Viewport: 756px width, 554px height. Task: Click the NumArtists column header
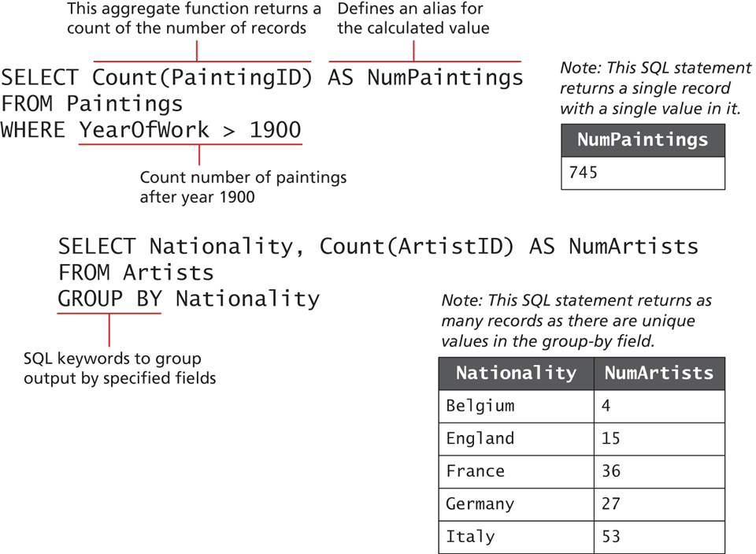tap(659, 373)
